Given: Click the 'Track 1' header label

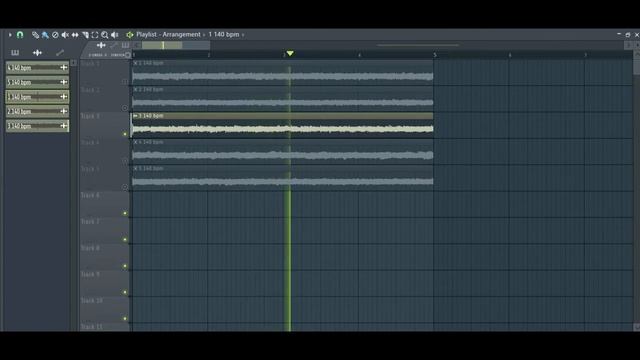Looking at the screenshot, I should point(90,64).
